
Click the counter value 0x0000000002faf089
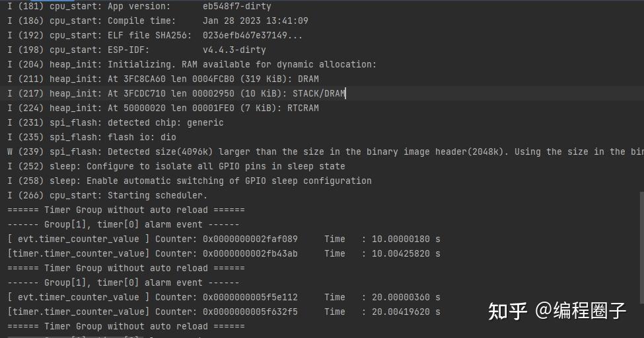coord(250,239)
